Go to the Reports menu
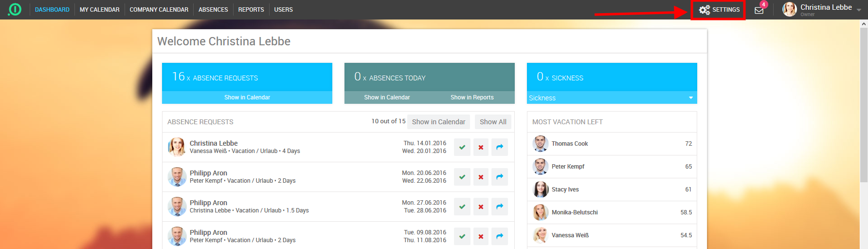Image resolution: width=868 pixels, height=249 pixels. click(251, 10)
